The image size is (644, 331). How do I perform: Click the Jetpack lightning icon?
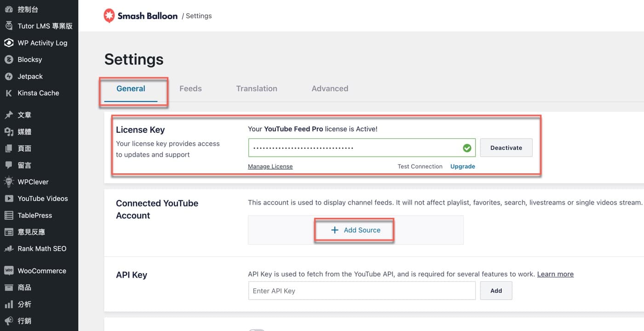(x=9, y=76)
